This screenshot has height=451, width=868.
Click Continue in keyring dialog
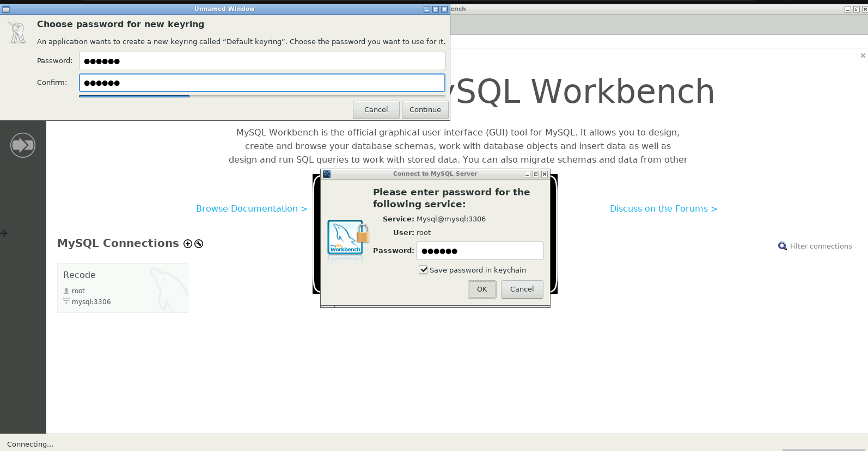425,110
